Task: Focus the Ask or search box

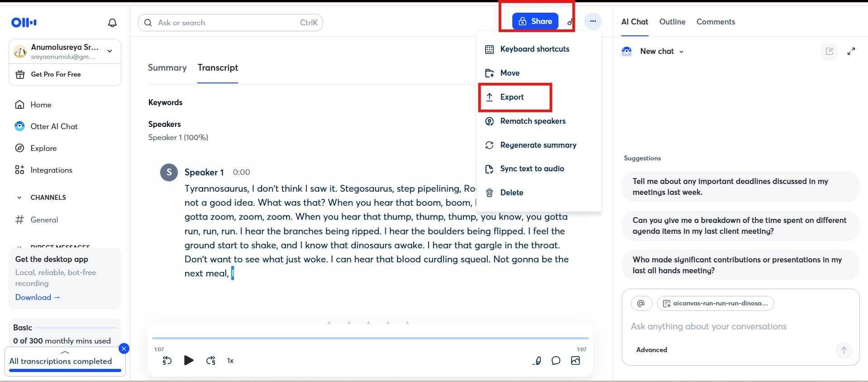Action: 230,23
